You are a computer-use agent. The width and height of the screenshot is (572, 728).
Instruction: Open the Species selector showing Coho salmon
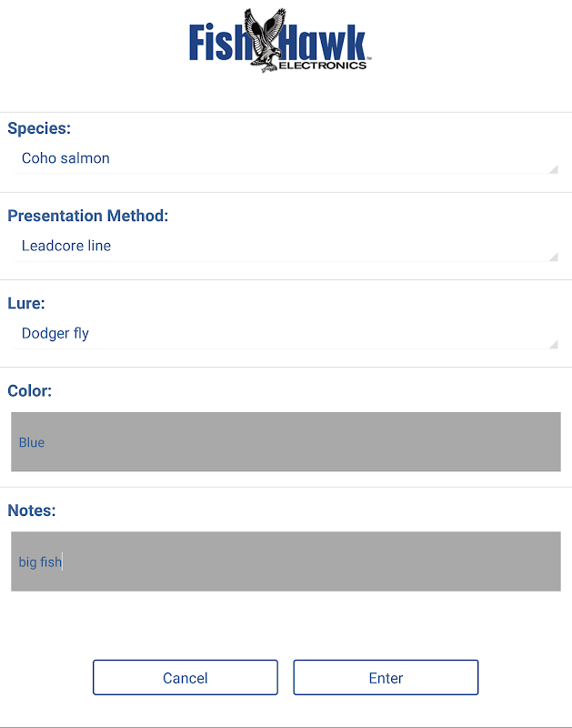[286, 158]
